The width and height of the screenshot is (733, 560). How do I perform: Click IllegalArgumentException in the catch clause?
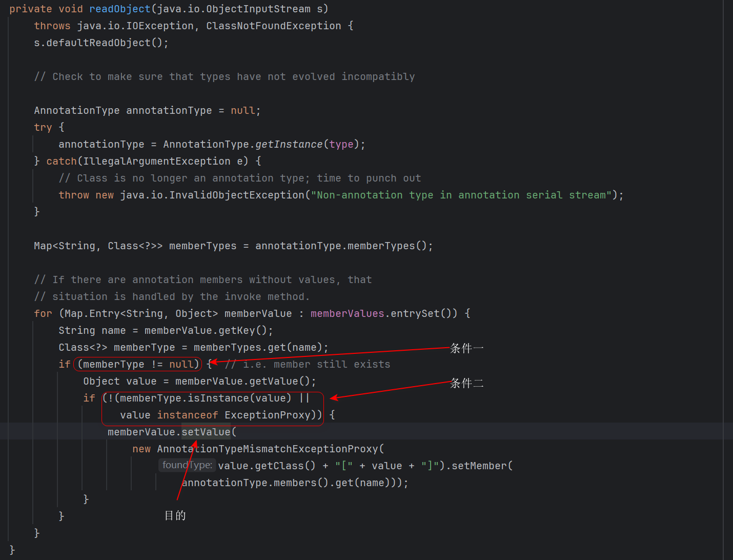click(x=157, y=161)
